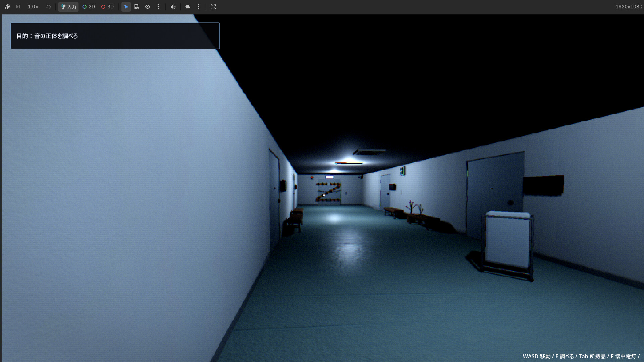Image resolution: width=644 pixels, height=362 pixels.
Task: Click the 1920x1080 resolution label
Action: (x=629, y=7)
